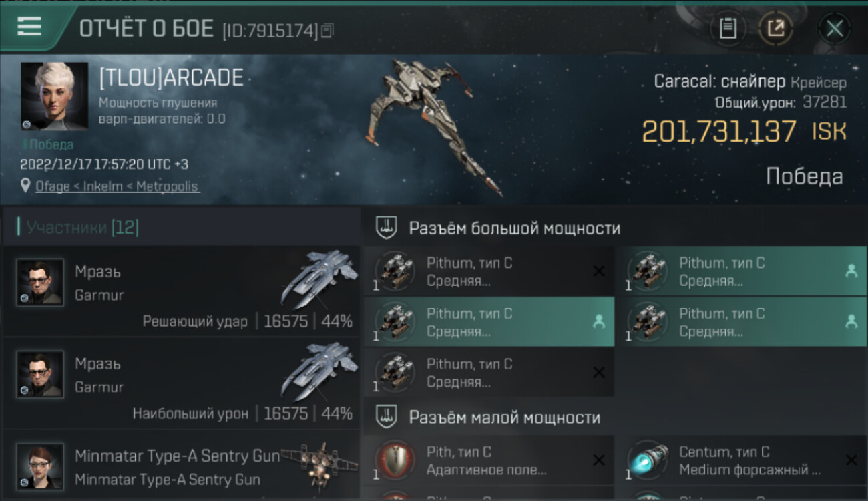Select Мразь entry with Решающий удар
The width and height of the screenshot is (868, 501).
[x=182, y=291]
